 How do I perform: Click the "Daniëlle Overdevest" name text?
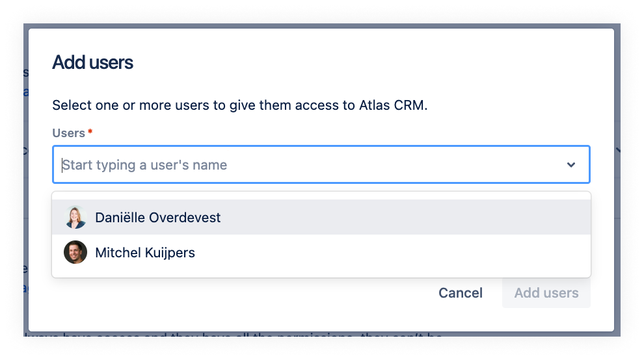pyautogui.click(x=157, y=218)
